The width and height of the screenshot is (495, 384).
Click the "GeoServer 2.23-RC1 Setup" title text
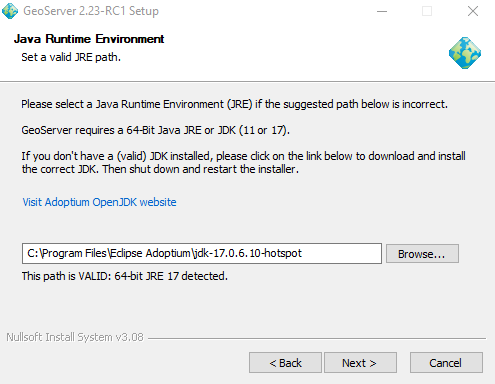click(91, 11)
